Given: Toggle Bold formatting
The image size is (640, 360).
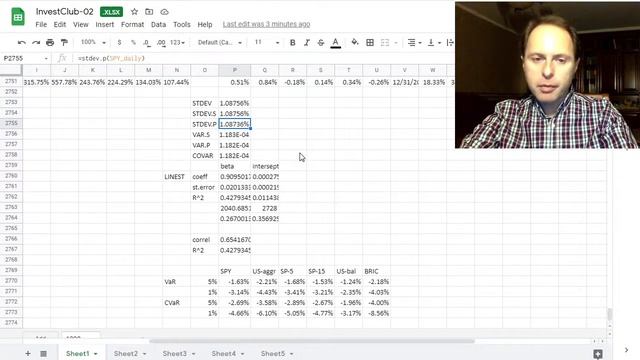Looking at the screenshot, I should tap(292, 42).
